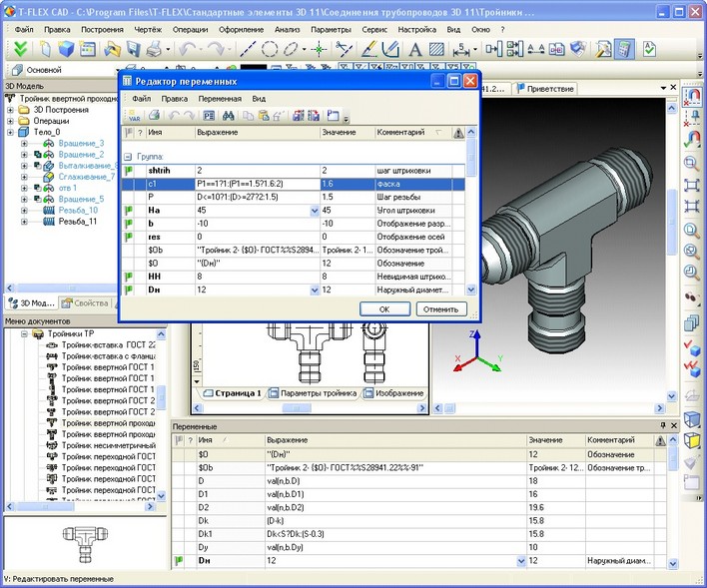The height and width of the screenshot is (588, 707).
Task: Click the zoom window icon on right toolbar
Action: 691,164
